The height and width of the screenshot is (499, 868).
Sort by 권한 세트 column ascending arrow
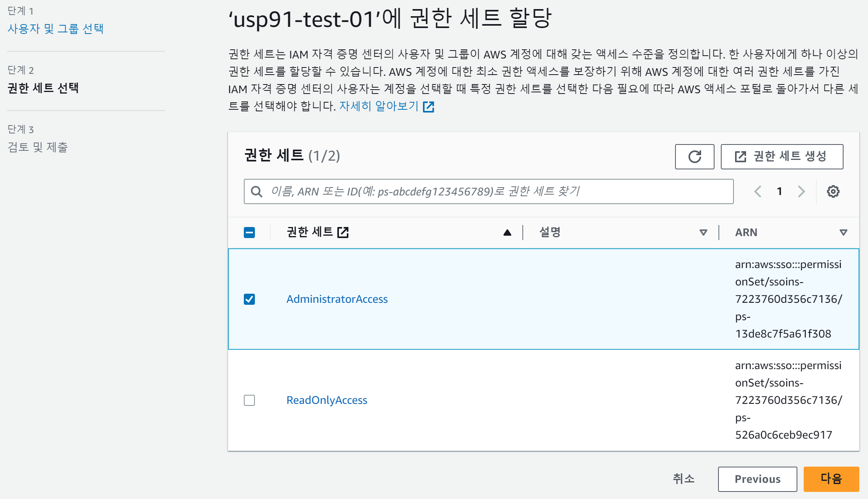[507, 233]
